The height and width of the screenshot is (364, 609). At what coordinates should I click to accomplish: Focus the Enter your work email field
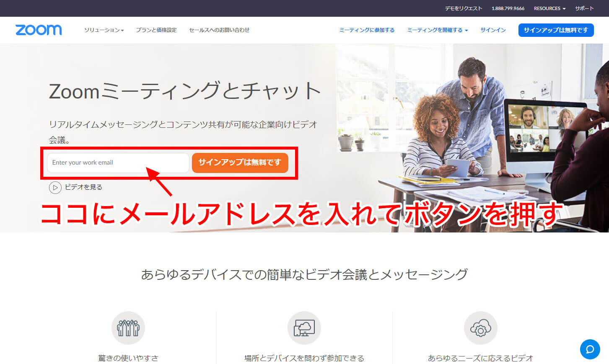point(118,163)
